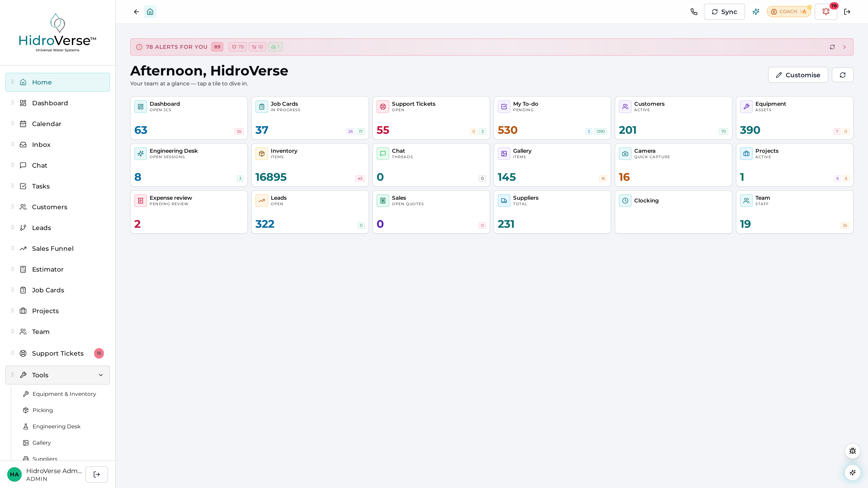The height and width of the screenshot is (488, 868).
Task: Click the back arrow icon
Action: (136, 12)
